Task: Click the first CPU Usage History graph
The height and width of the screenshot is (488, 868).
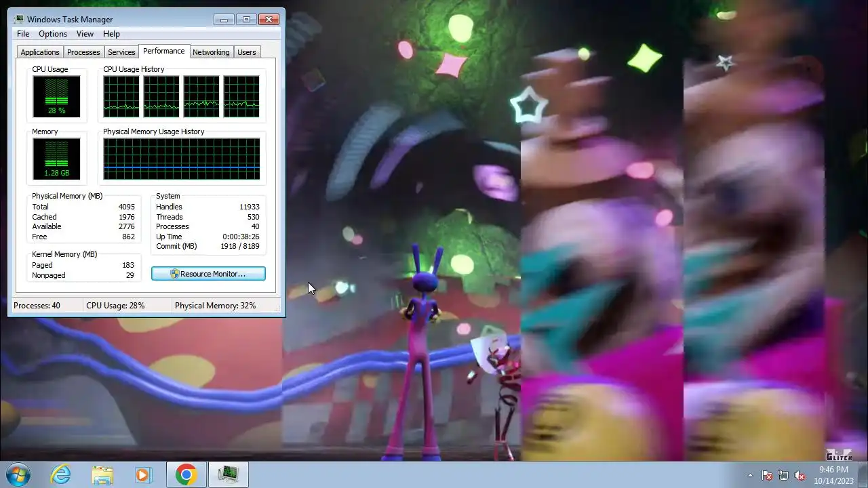Action: click(x=121, y=96)
